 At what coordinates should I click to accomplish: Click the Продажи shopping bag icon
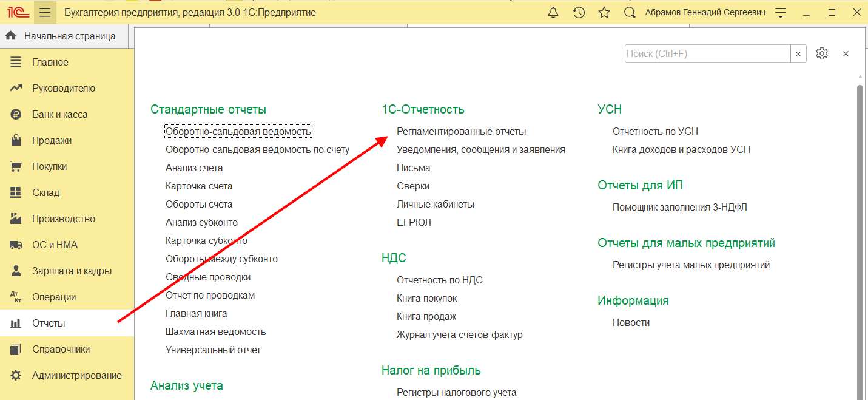[16, 140]
